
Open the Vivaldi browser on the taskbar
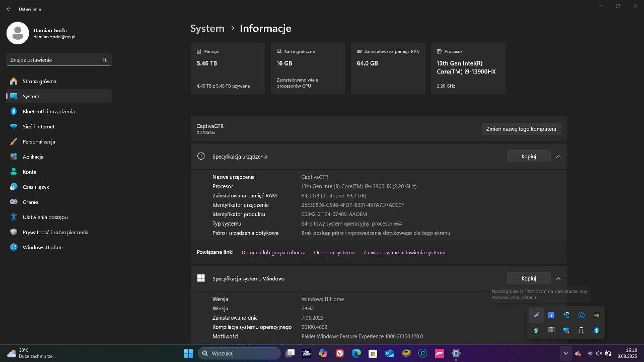click(x=340, y=353)
